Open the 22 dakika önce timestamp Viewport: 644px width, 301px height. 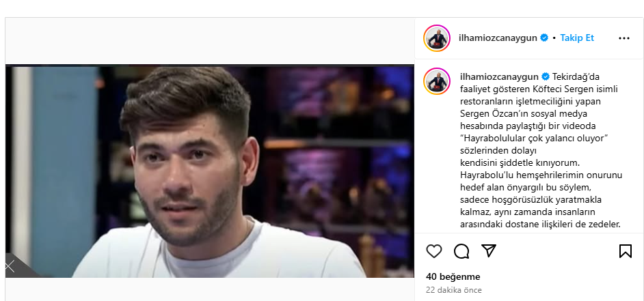[x=454, y=290]
